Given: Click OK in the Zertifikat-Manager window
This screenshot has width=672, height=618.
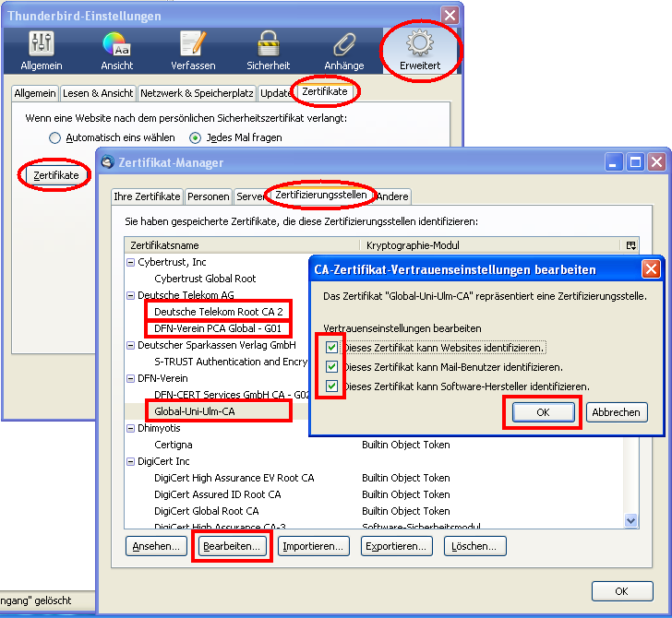Looking at the screenshot, I should 622,591.
